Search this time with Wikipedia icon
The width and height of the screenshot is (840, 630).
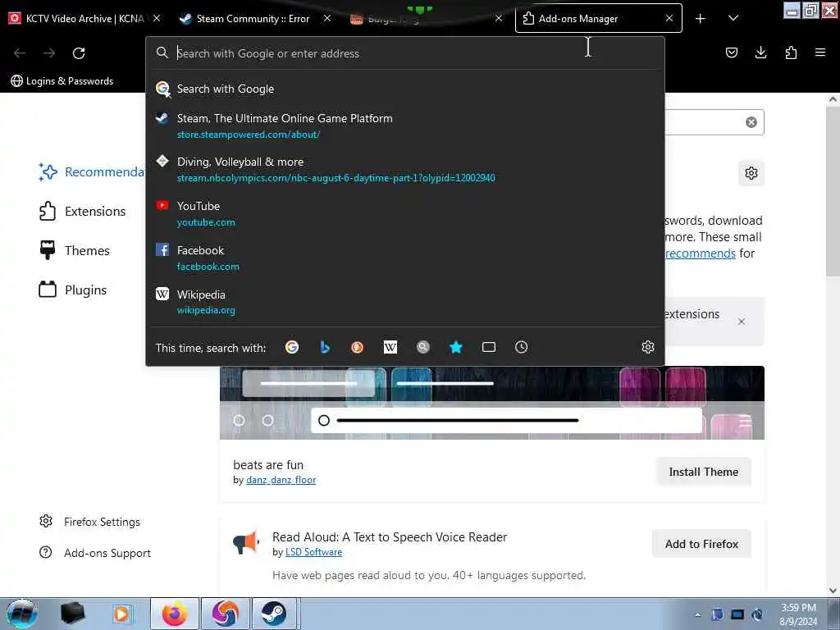[390, 347]
